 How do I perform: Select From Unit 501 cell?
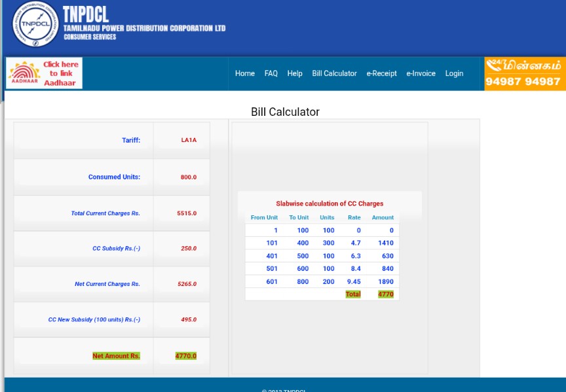[272, 269]
